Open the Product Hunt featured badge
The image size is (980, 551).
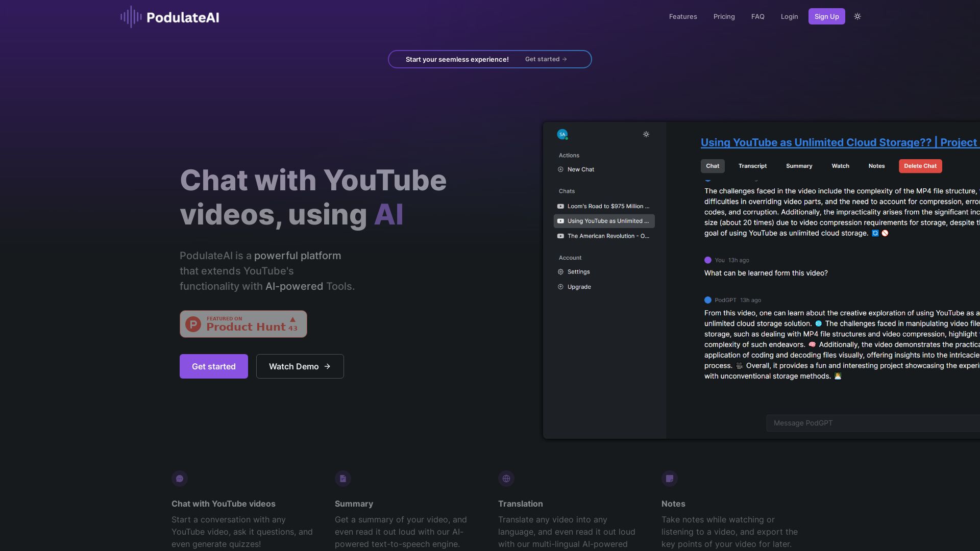click(243, 324)
